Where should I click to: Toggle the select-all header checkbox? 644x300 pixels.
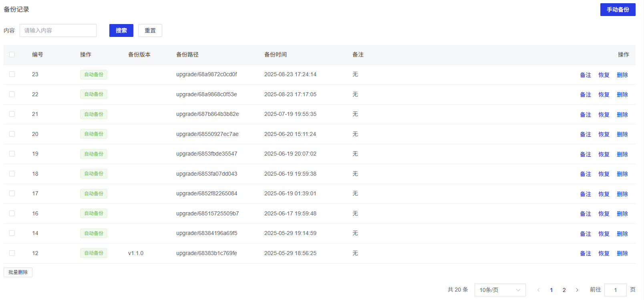click(x=12, y=55)
